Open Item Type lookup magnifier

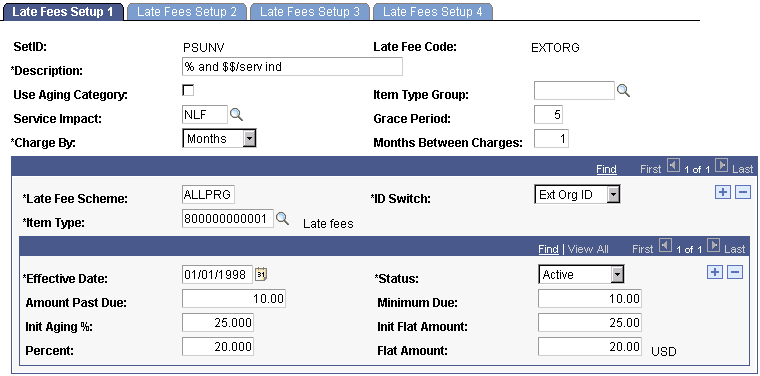[282, 219]
